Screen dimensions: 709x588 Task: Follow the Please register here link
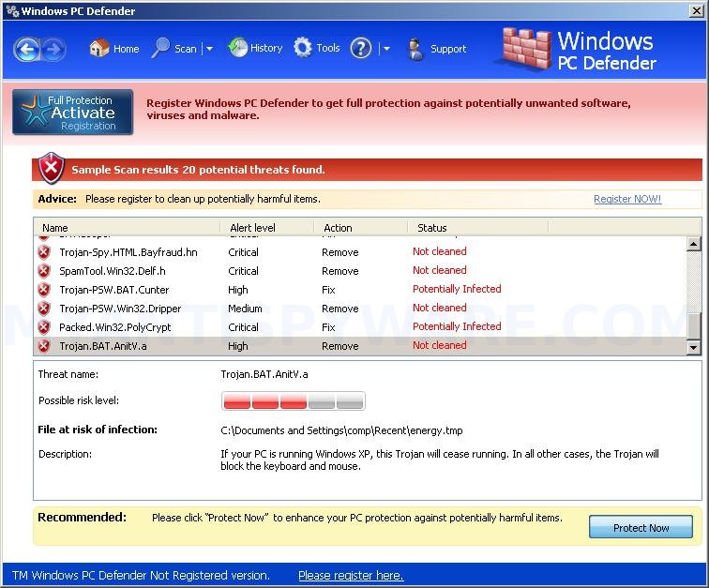pos(351,575)
